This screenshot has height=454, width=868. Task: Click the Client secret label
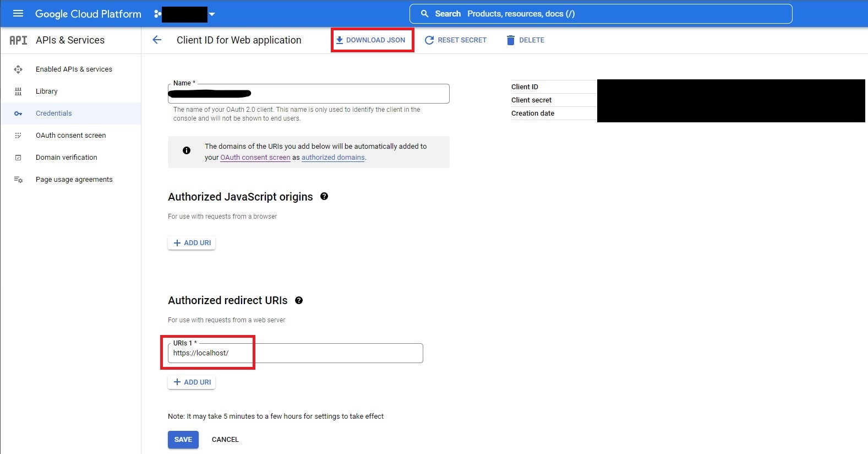[x=531, y=100]
